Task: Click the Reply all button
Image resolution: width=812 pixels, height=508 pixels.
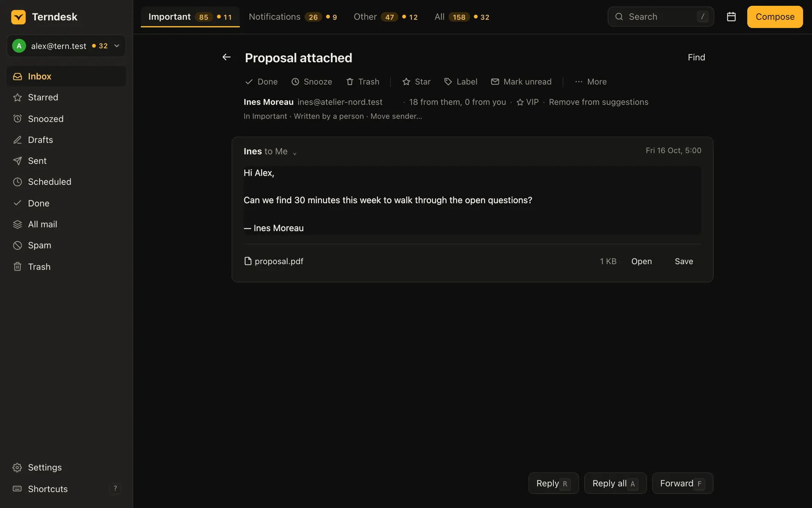Action: (615, 483)
